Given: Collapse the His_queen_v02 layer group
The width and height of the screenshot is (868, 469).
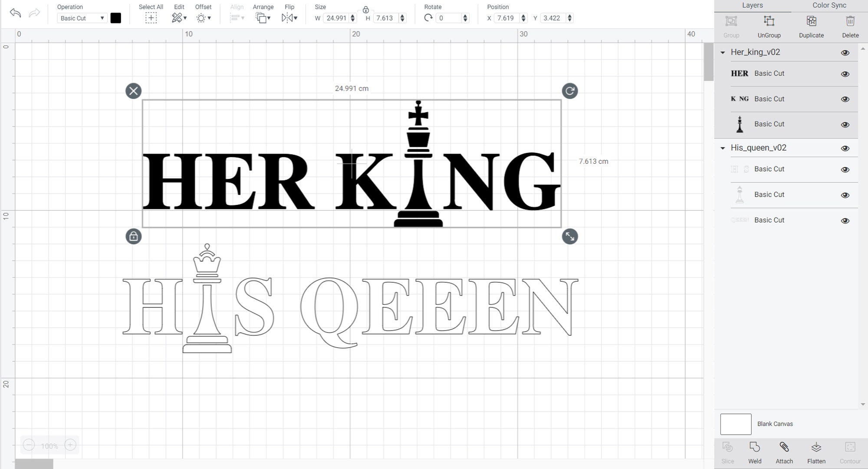Looking at the screenshot, I should (722, 148).
